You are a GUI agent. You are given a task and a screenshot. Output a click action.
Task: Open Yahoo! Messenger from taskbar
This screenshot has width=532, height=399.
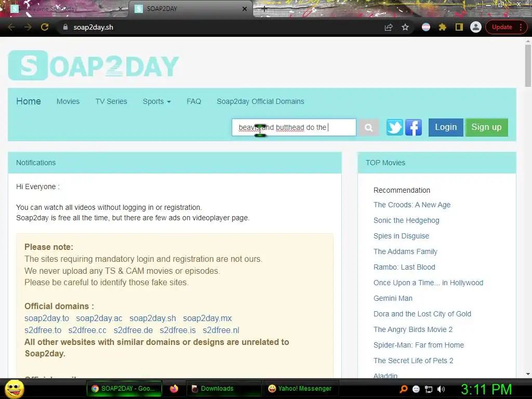[300, 389]
